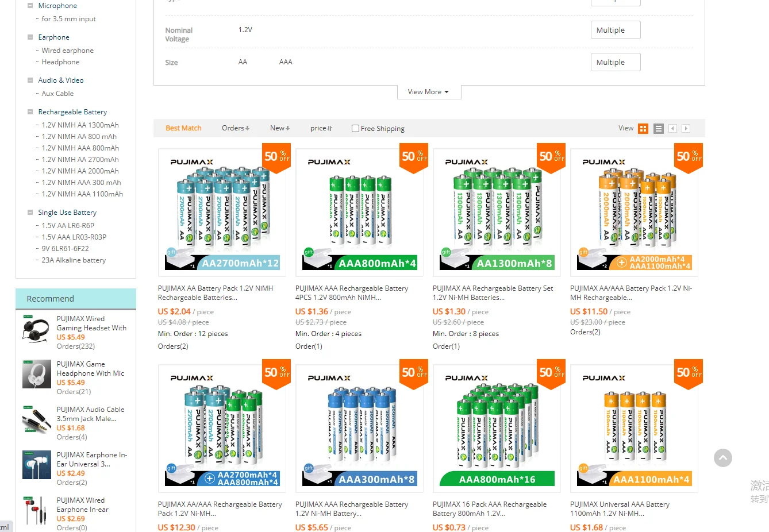Screen dimensions: 769x532
Task: Open recommended PUJIMAX Game Headphone With Mic
Action: [90, 369]
